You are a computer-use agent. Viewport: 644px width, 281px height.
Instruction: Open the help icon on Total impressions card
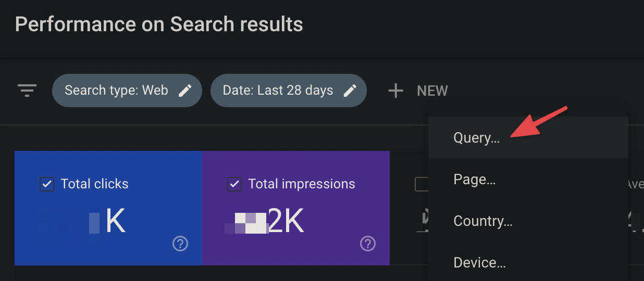coord(368,243)
